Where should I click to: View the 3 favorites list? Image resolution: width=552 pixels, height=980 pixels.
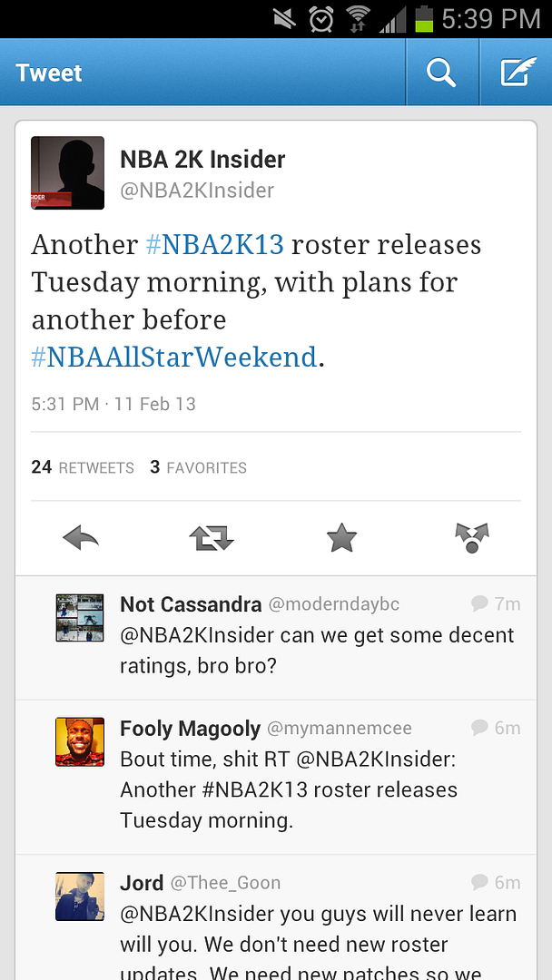tap(198, 467)
